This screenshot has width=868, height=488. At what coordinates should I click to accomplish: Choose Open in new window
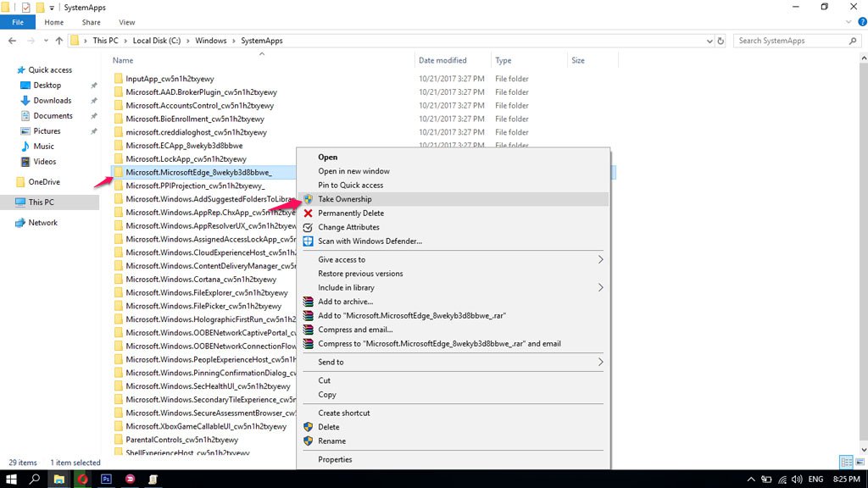[353, 171]
